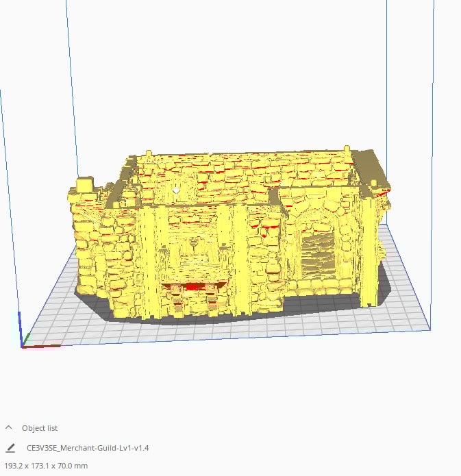Click the 193.2 x 173.1 x 70.0 mm dimensions
This screenshot has width=461, height=476.
click(x=46, y=466)
